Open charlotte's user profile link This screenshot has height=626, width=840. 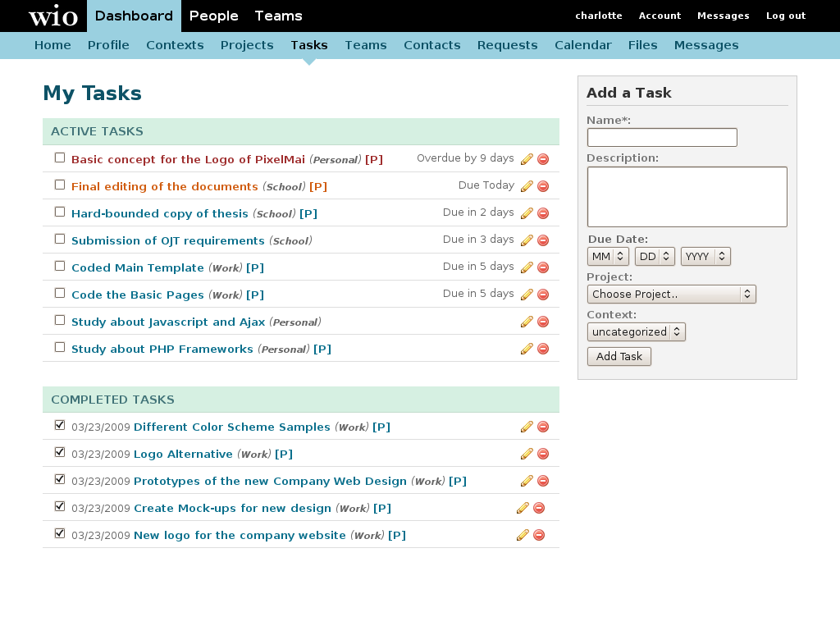pyautogui.click(x=599, y=16)
